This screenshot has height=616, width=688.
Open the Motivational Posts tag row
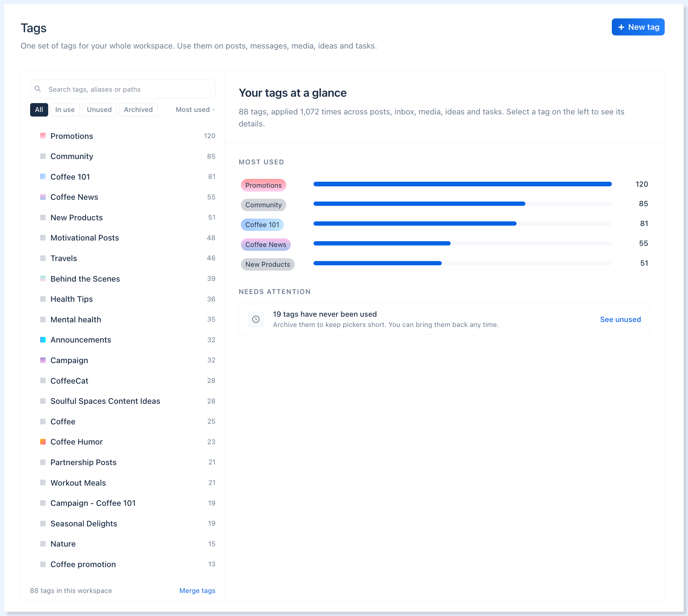pyautogui.click(x=123, y=238)
